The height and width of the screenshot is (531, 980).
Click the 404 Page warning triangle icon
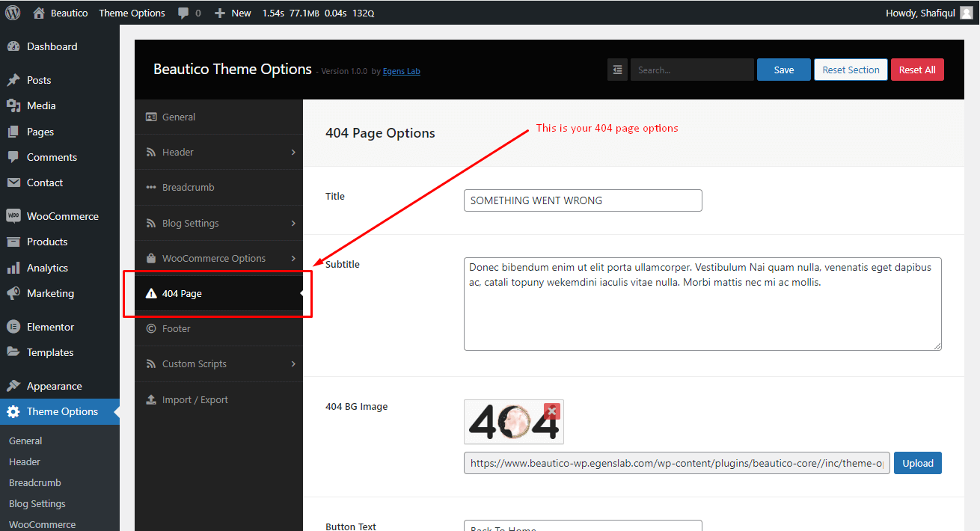point(151,293)
